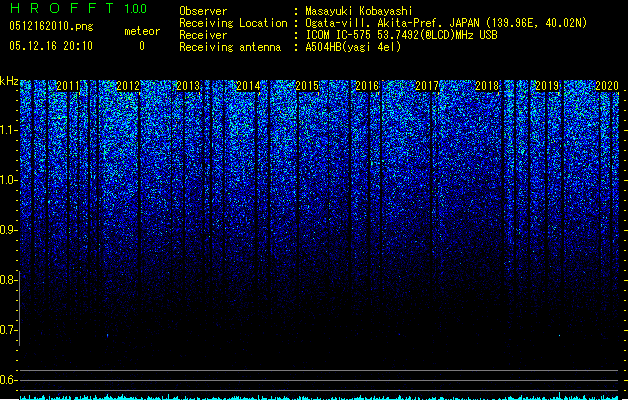Click the 2015 time marker
629x400 pixels.
(307, 86)
